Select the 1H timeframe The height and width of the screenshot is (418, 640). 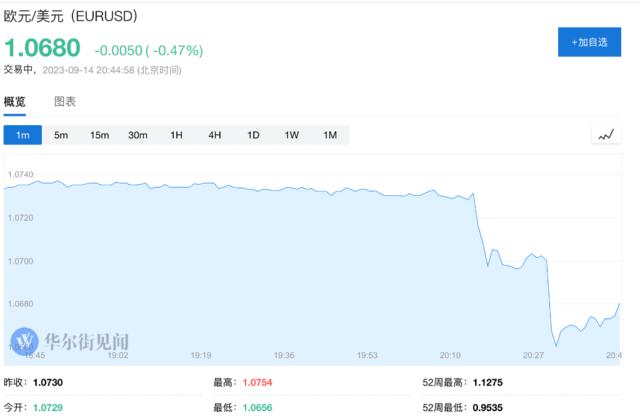pos(177,135)
